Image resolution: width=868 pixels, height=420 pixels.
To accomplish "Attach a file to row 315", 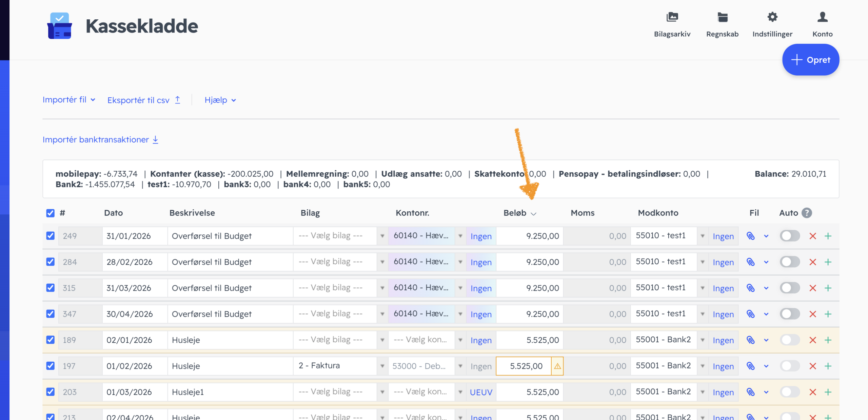I will coord(751,288).
